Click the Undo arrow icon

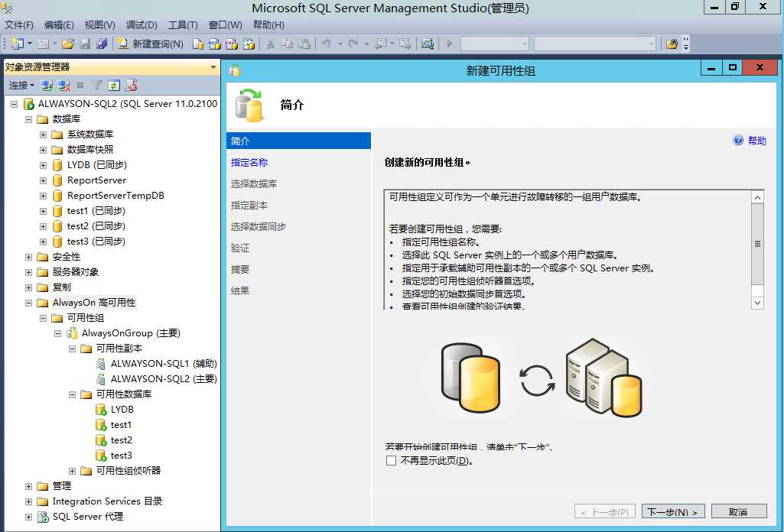pyautogui.click(x=326, y=44)
